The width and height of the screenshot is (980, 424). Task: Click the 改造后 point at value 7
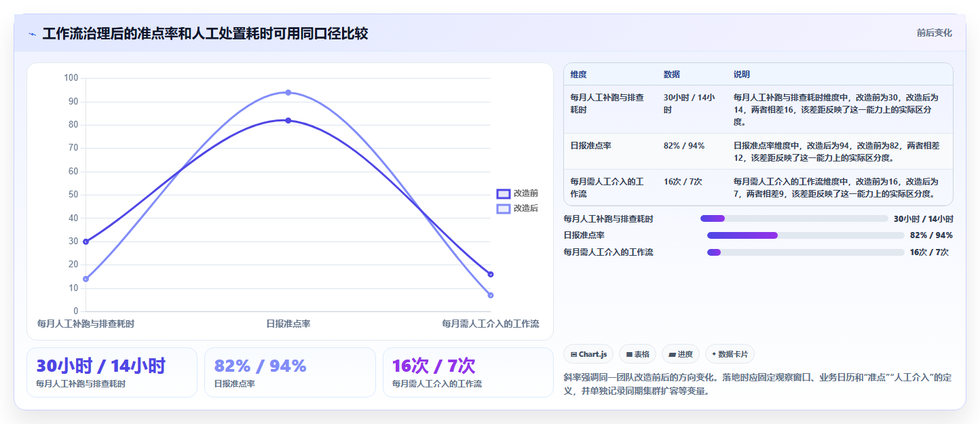tap(491, 295)
